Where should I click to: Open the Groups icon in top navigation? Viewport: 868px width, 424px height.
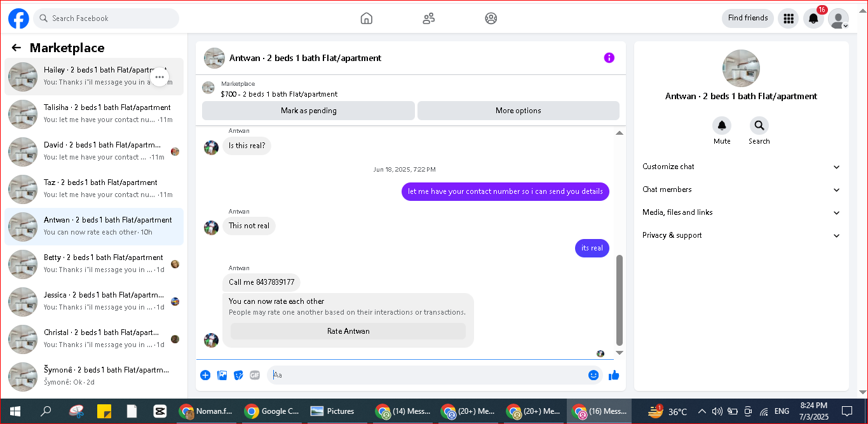coord(491,18)
